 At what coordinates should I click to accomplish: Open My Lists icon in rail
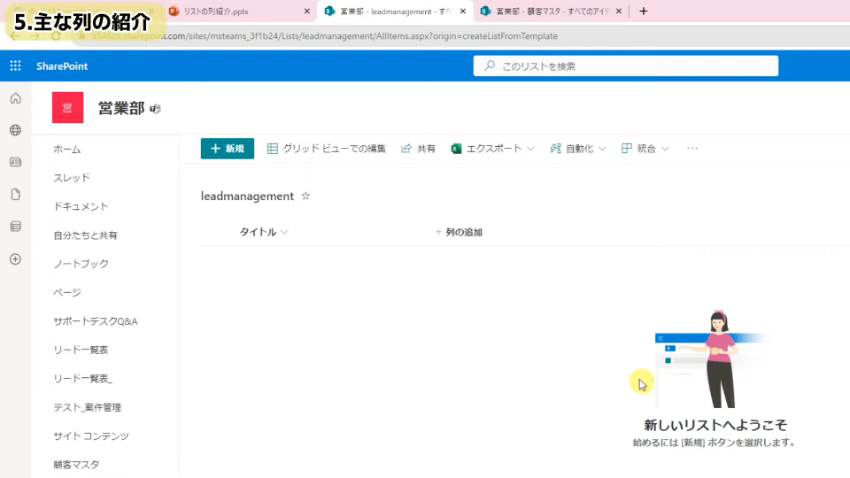15,226
